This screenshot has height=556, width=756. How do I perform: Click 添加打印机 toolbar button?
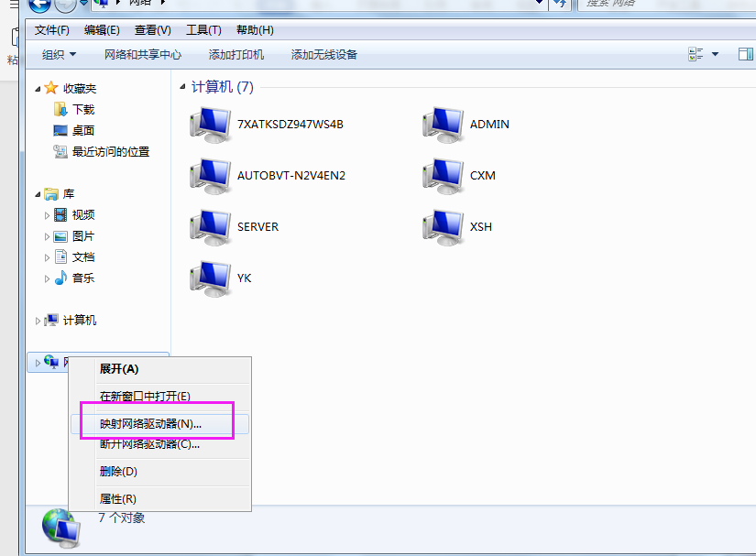point(236,54)
